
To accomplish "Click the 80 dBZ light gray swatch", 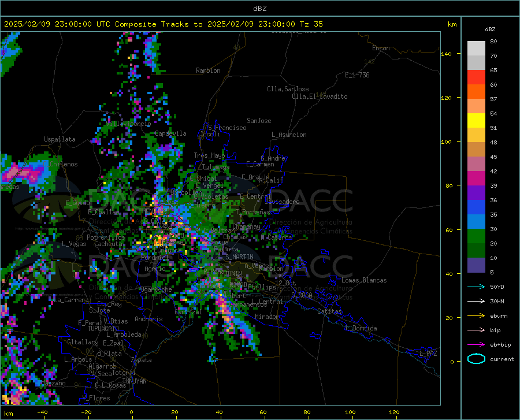I will tap(476, 49).
